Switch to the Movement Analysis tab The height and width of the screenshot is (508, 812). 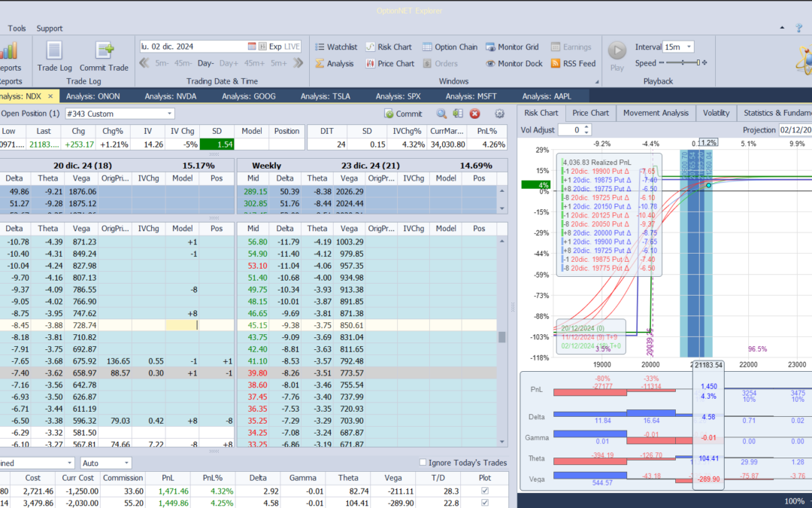coord(656,113)
